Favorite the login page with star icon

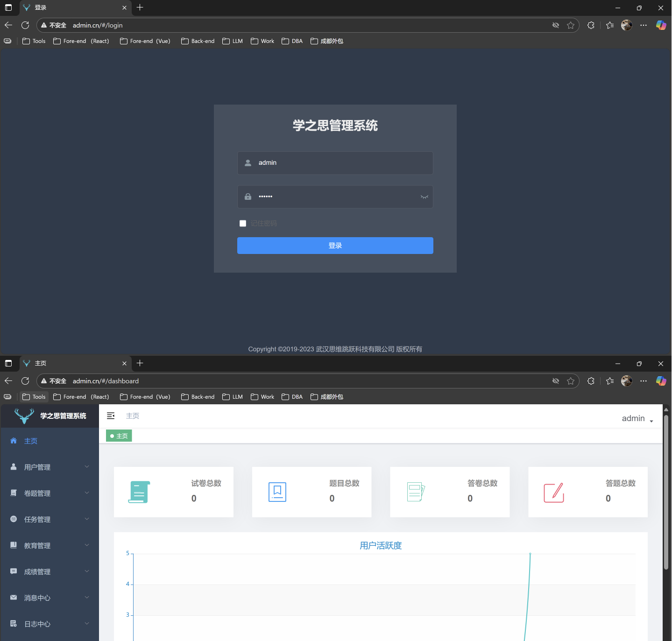571,25
